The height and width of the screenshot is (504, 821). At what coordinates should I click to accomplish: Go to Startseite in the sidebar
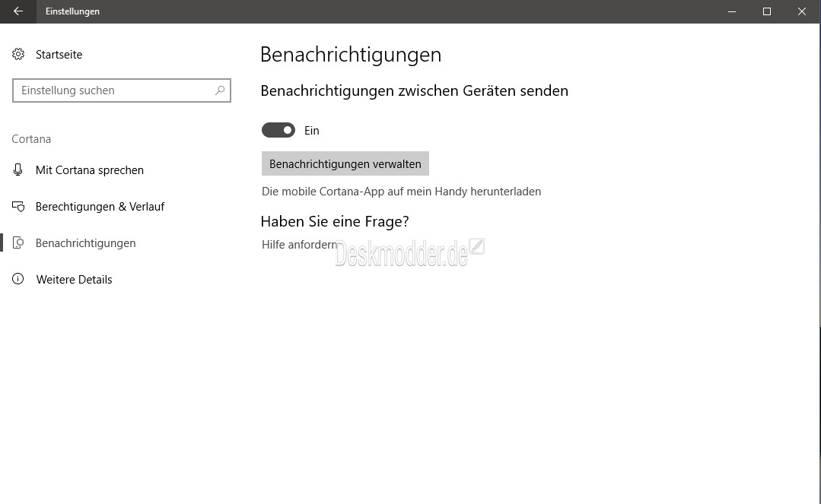click(x=59, y=55)
